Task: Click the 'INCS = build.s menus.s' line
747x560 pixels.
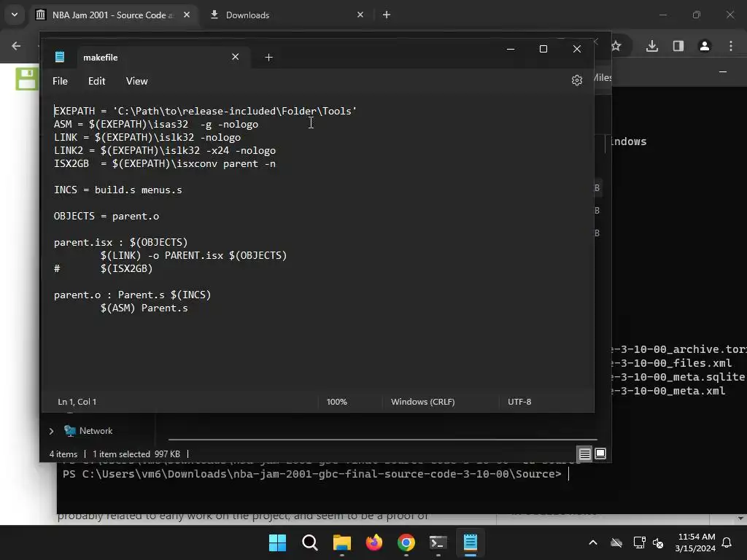Action: [117, 190]
